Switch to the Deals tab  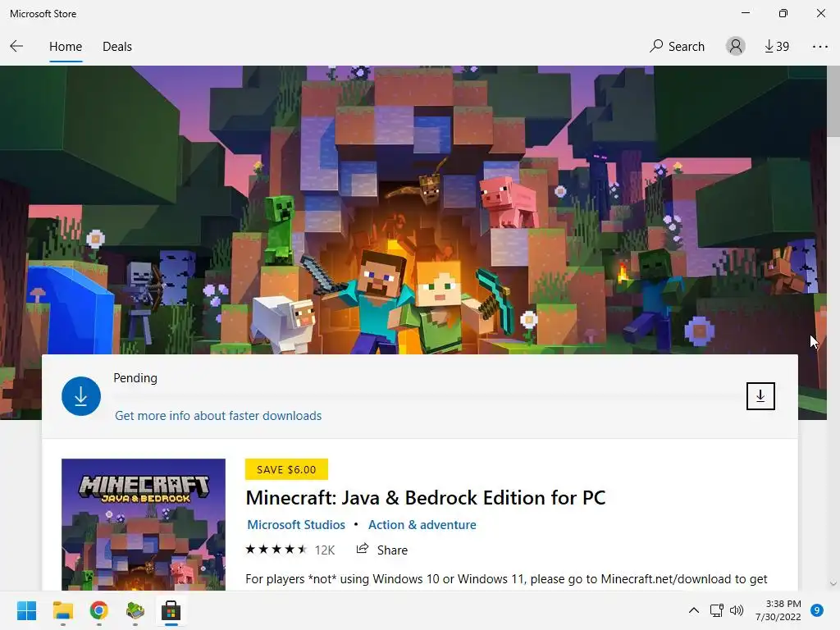click(117, 47)
